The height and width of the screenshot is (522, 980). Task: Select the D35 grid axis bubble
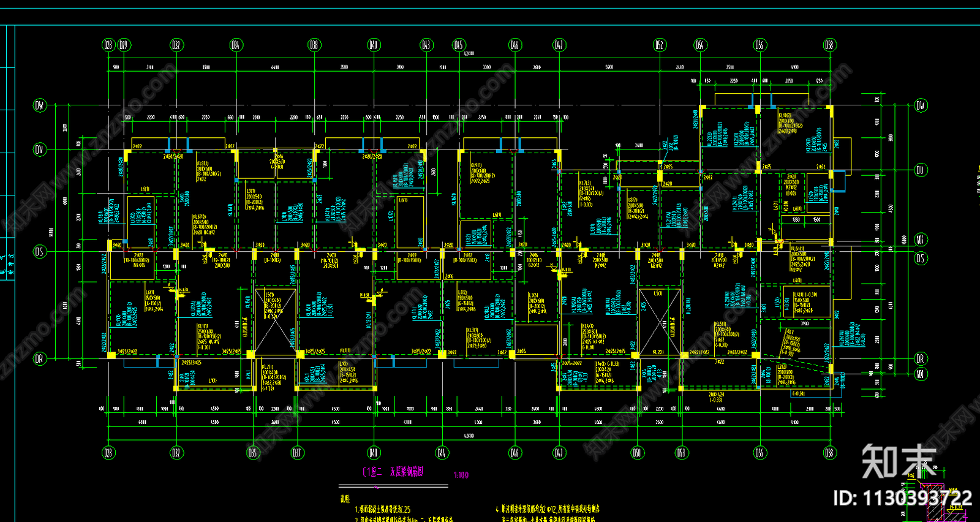coord(252,453)
